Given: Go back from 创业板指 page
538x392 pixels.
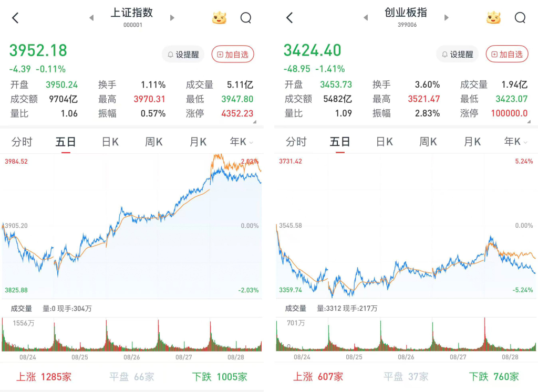Looking at the screenshot, I should pos(289,18).
